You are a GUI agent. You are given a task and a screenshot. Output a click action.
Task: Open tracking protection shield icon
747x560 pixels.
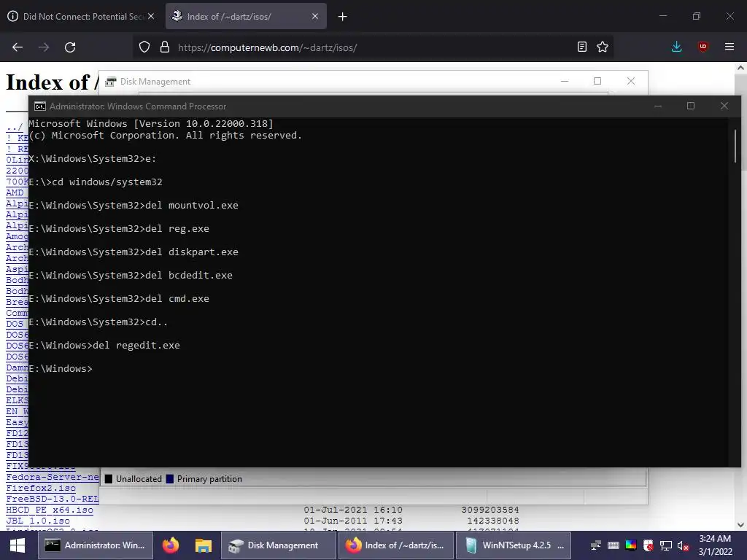click(144, 47)
